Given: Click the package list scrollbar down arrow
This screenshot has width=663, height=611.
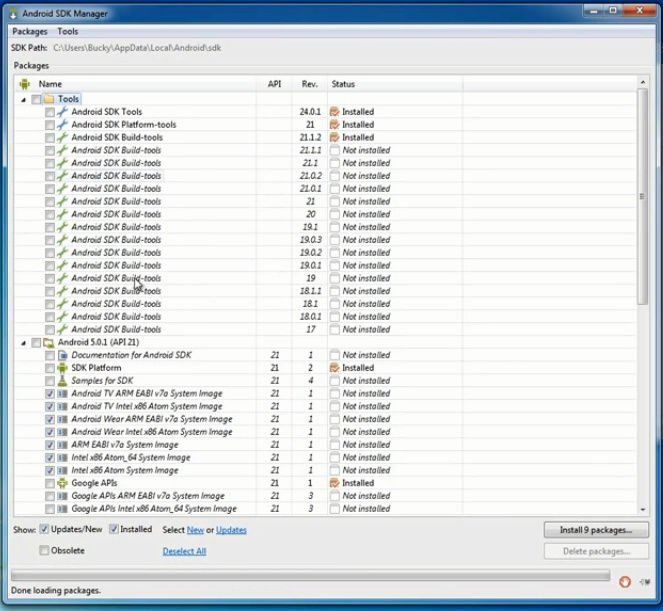Looking at the screenshot, I should [643, 509].
